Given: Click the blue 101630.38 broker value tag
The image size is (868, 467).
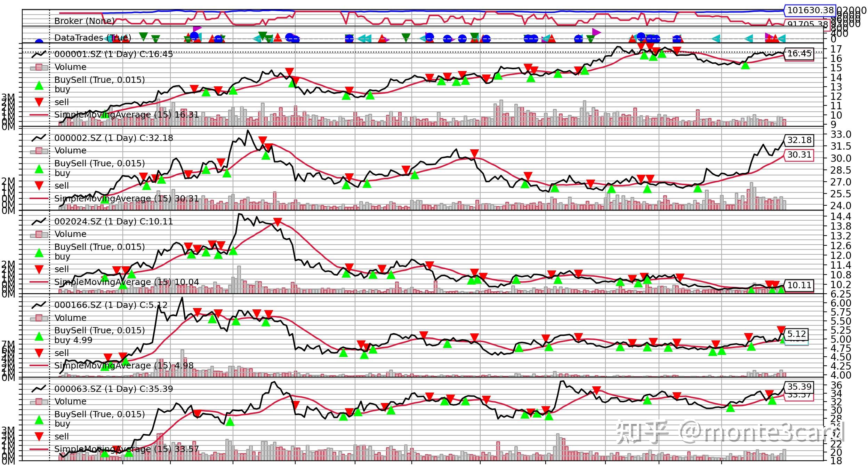Looking at the screenshot, I should [x=810, y=10].
